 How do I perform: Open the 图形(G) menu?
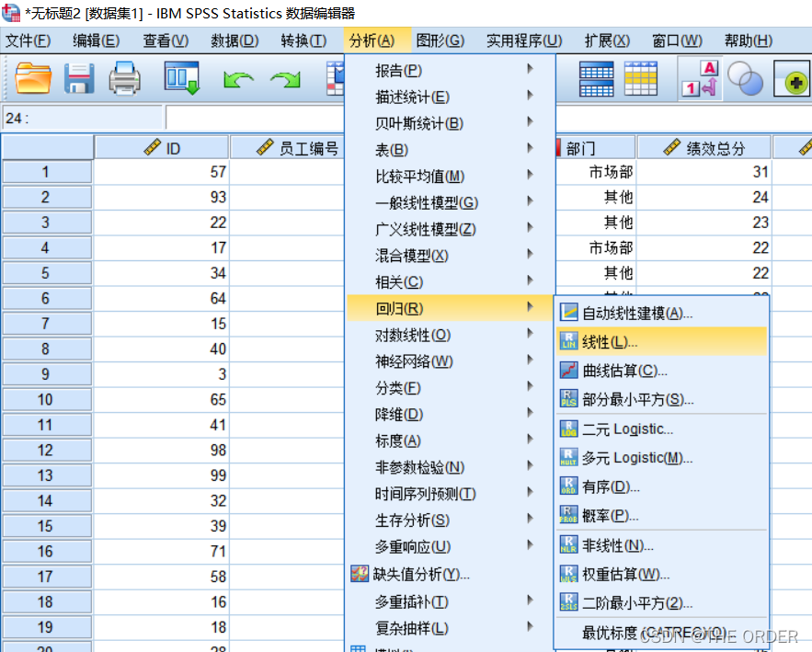coord(440,40)
